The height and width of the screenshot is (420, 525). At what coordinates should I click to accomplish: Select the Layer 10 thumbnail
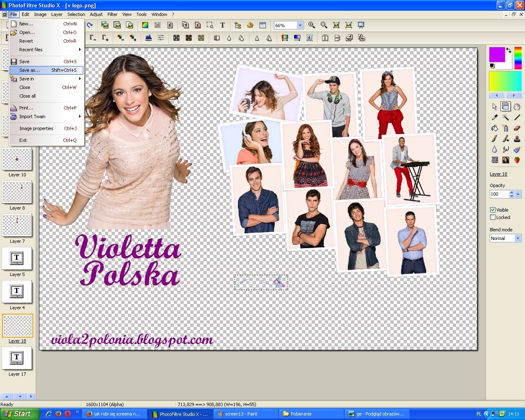coord(17,159)
